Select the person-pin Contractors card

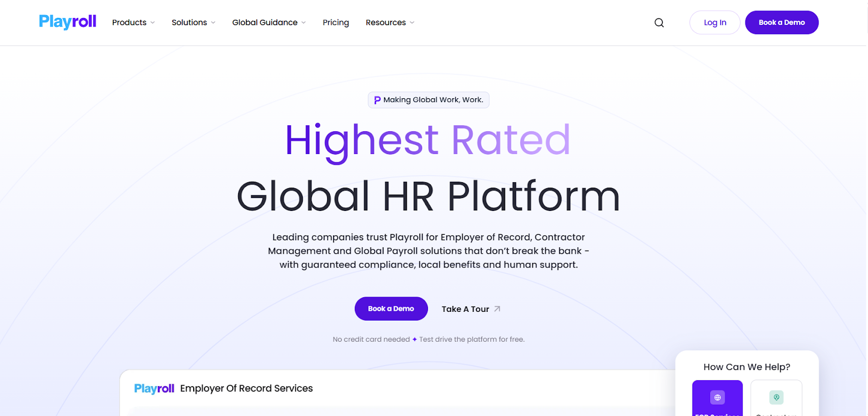click(x=776, y=398)
